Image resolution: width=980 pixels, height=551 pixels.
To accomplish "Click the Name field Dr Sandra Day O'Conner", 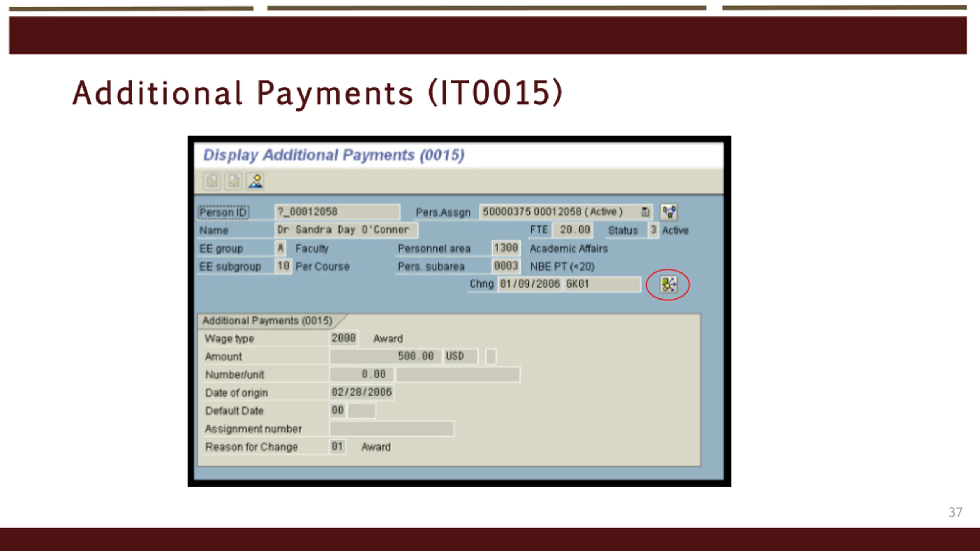I will coord(346,230).
